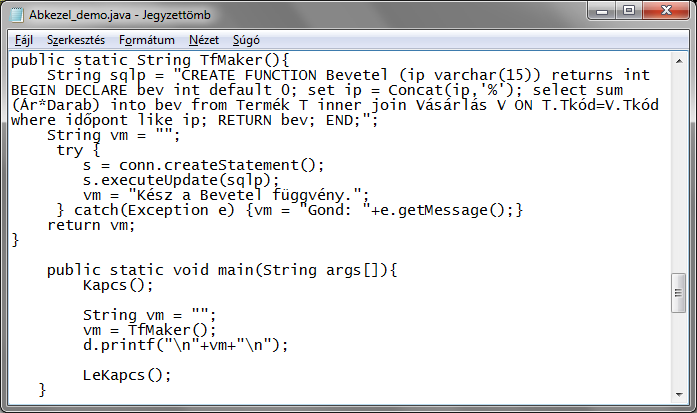The height and width of the screenshot is (413, 697).
Task: Click the scrollbar up arrow
Action: [x=679, y=61]
